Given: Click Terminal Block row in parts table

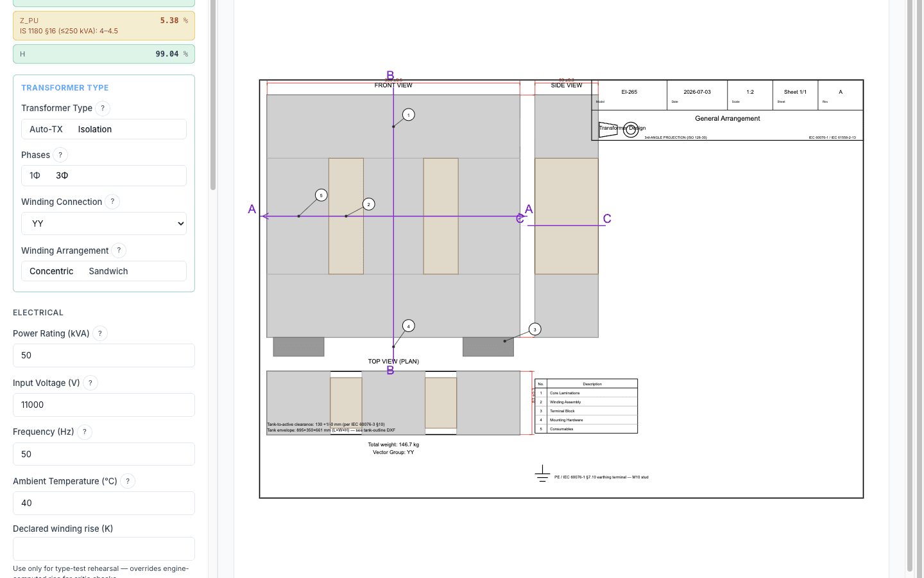Looking at the screenshot, I should (586, 411).
